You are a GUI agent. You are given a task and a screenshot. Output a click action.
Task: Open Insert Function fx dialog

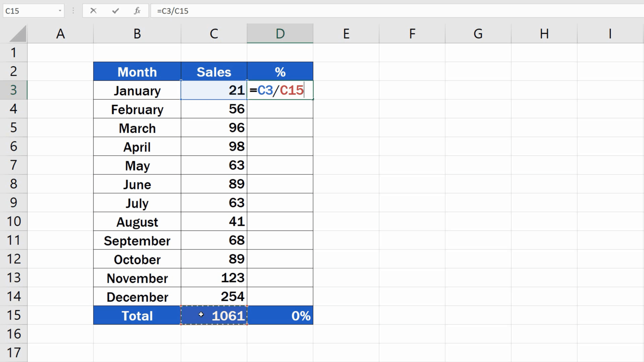(137, 11)
